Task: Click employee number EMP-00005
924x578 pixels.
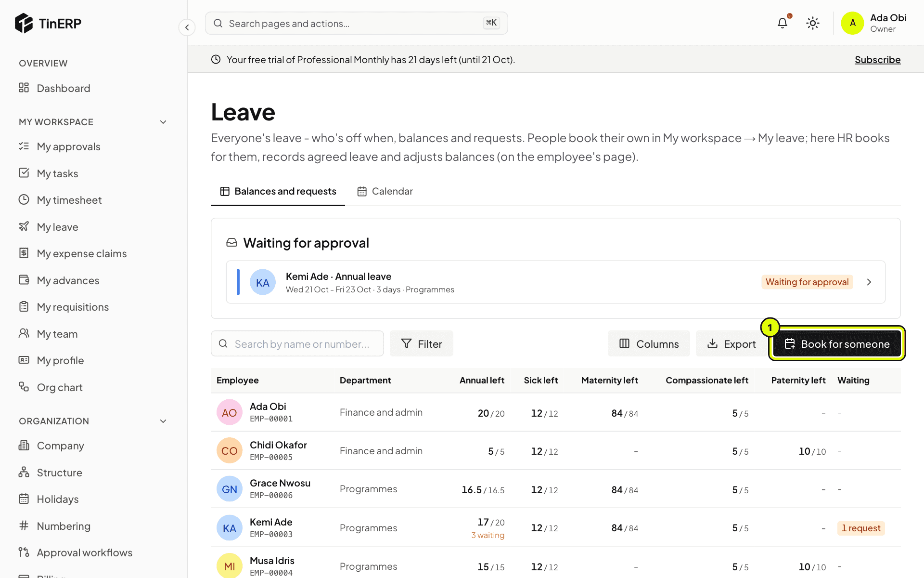Action: (271, 457)
